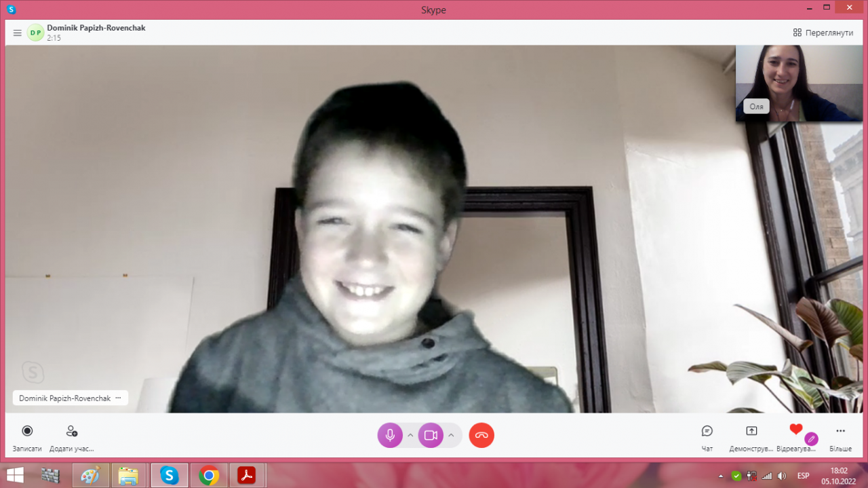
Task: Click the DP contact avatar circle
Action: click(35, 33)
